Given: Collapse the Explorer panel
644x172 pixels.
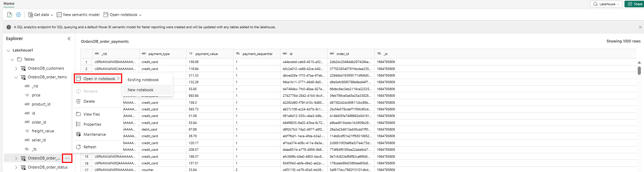Looking at the screenshot, I should coord(69,39).
